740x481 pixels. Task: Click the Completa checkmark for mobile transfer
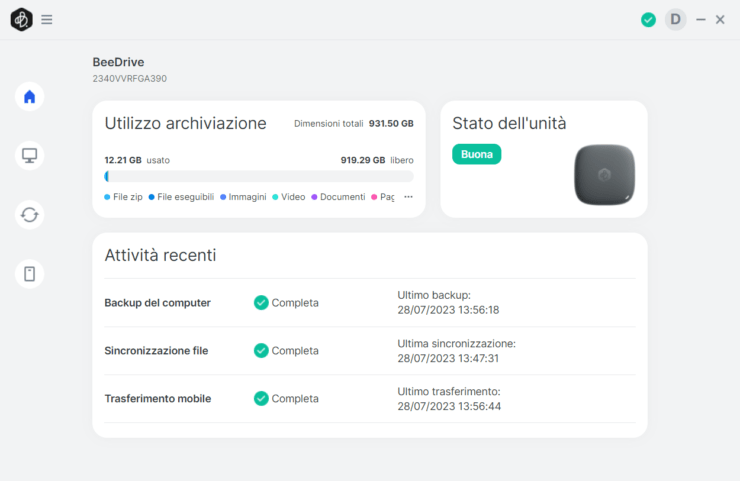[x=261, y=398]
